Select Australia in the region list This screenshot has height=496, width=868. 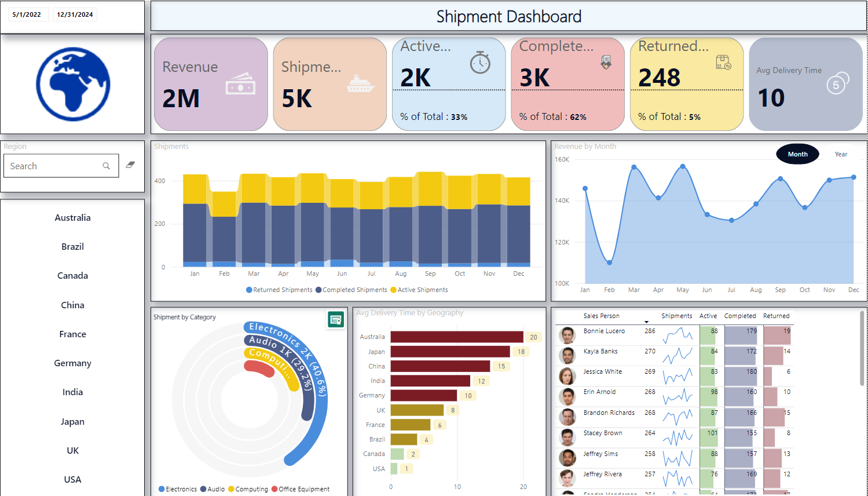pos(72,218)
